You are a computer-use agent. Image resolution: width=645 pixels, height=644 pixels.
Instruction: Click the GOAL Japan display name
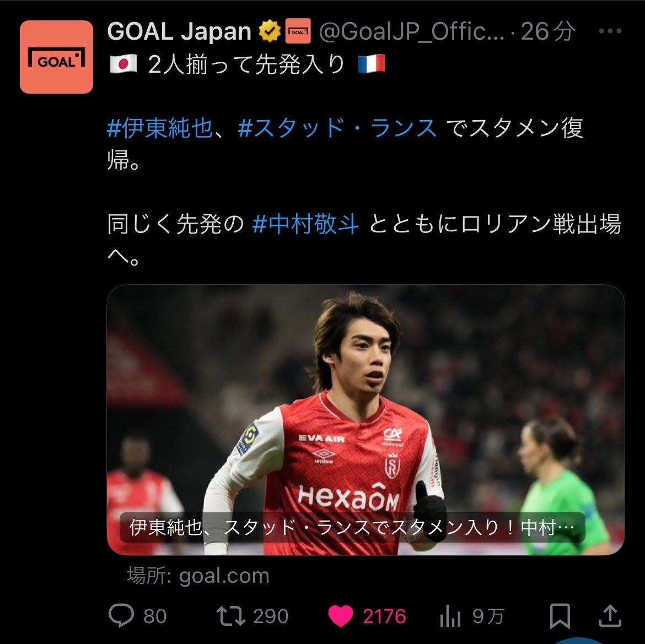pos(179,32)
